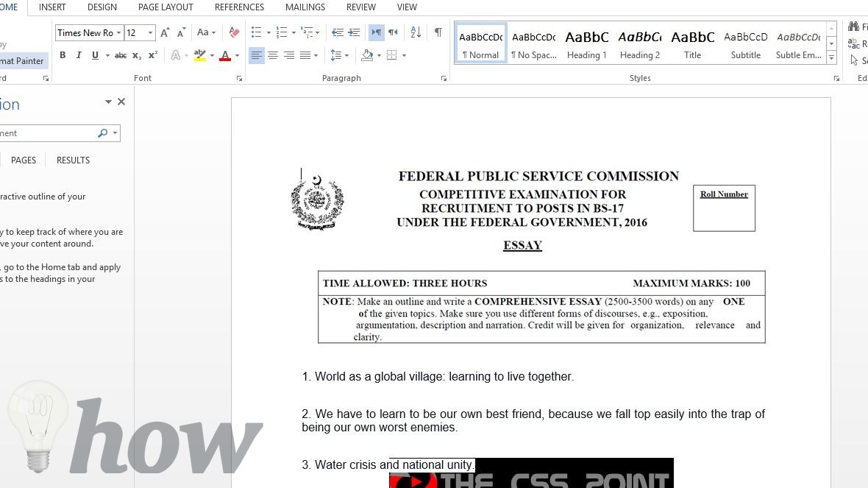The height and width of the screenshot is (488, 868).
Task: Open the font size dropdown
Action: click(150, 33)
